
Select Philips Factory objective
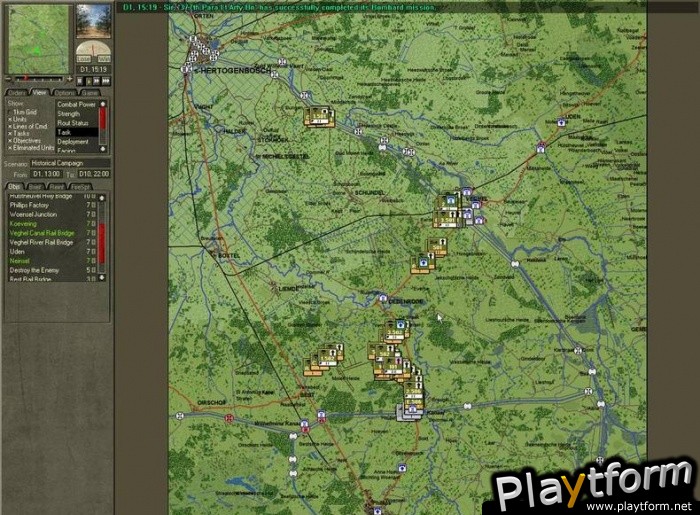[53, 205]
